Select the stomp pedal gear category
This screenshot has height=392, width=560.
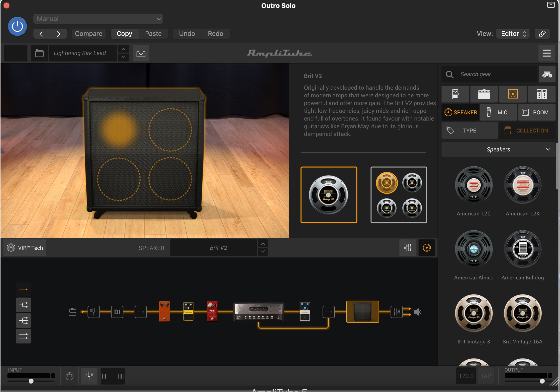455,94
